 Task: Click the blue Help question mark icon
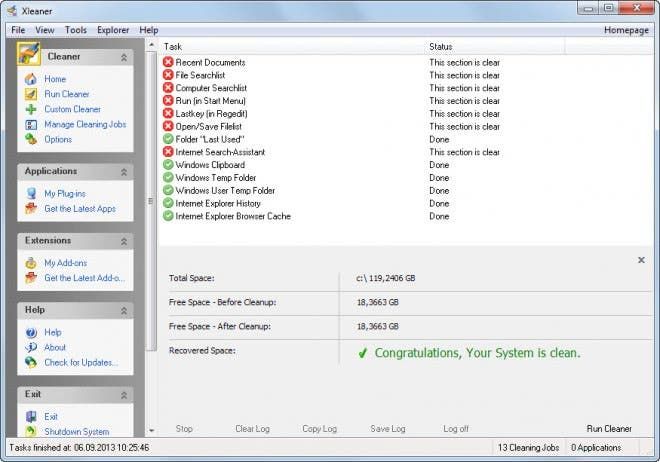coord(31,332)
